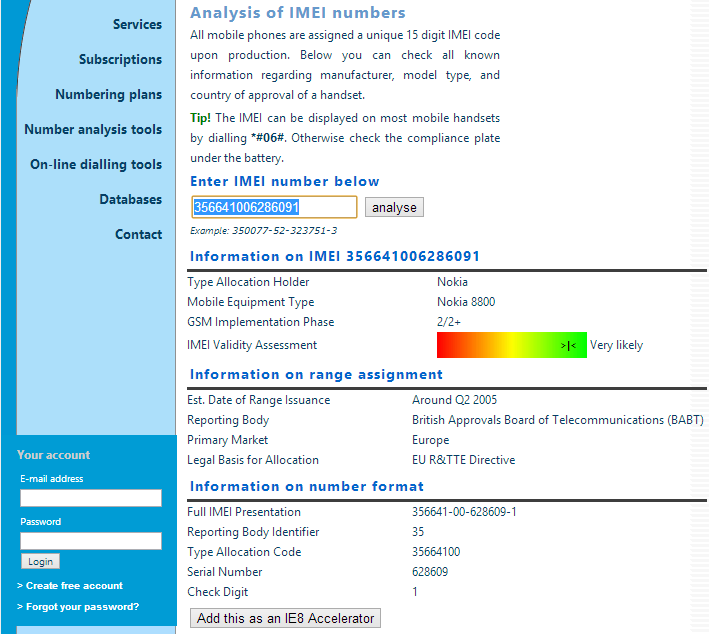Click the 'Analysis of IMEI numbers' heading

298,13
